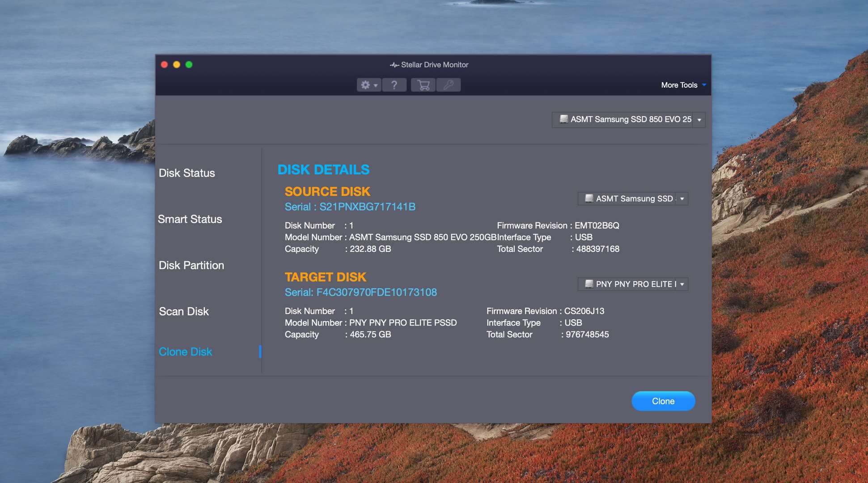Open the top ASMT Samsung SSD 850 EVO selector
This screenshot has width=868, height=483.
tap(628, 119)
